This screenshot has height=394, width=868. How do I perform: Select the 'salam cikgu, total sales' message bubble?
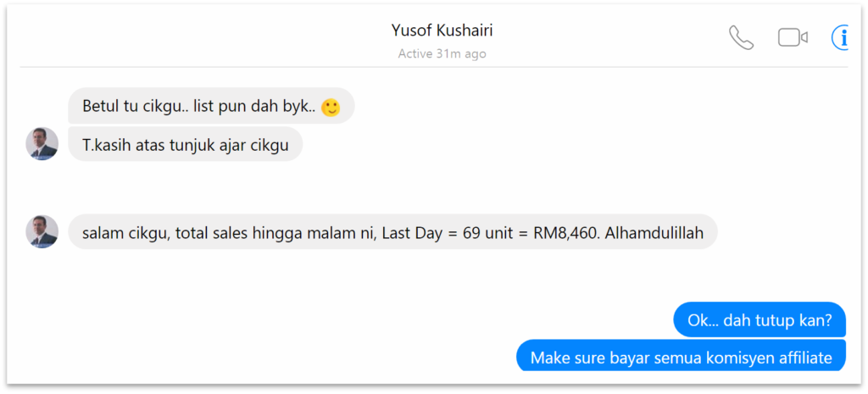point(393,232)
